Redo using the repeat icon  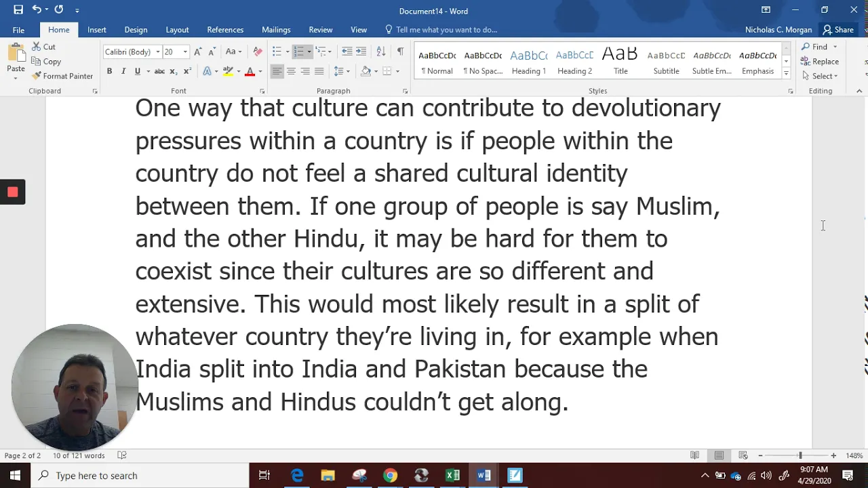(x=59, y=9)
